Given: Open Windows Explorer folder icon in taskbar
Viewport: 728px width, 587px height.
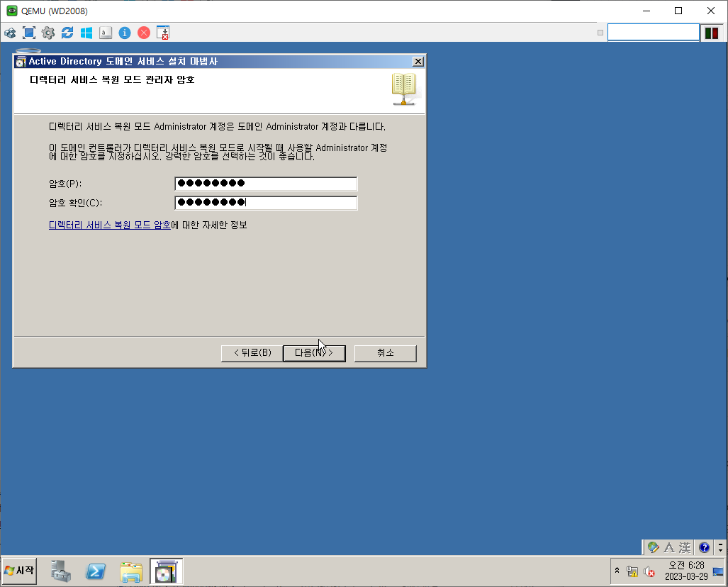Looking at the screenshot, I should tap(131, 571).
